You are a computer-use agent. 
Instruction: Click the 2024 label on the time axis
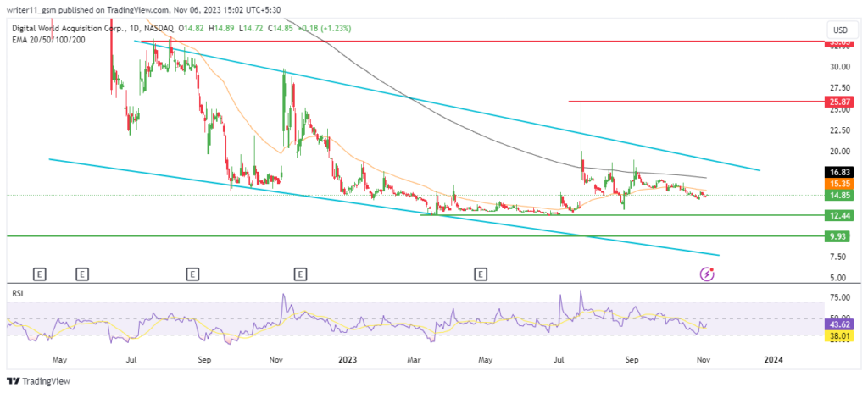pos(773,360)
